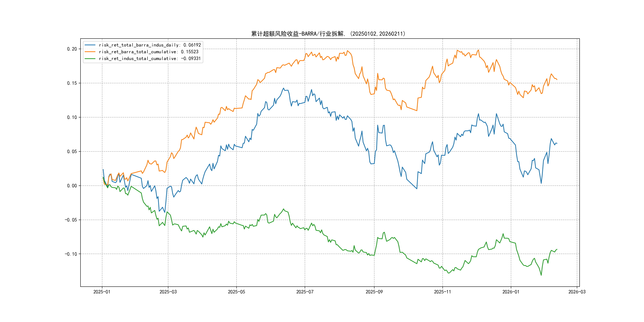Click the blue line swatch in legend
644x322 pixels.
tap(90, 45)
